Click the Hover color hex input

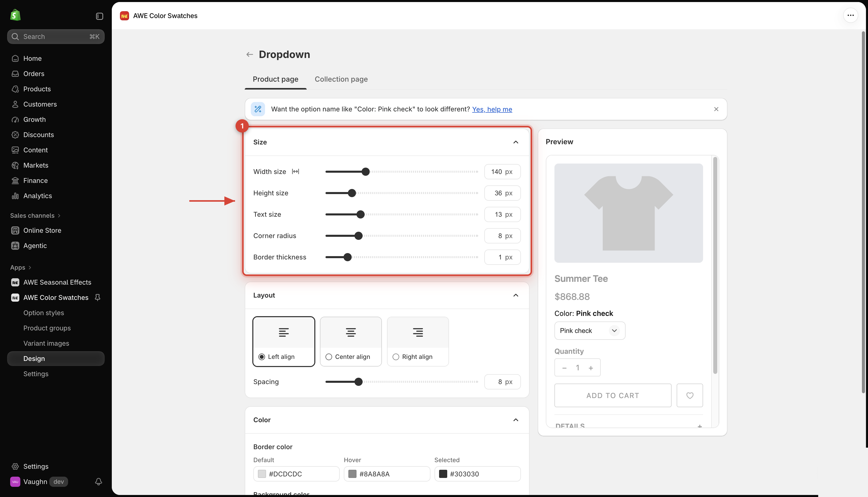[x=387, y=474]
